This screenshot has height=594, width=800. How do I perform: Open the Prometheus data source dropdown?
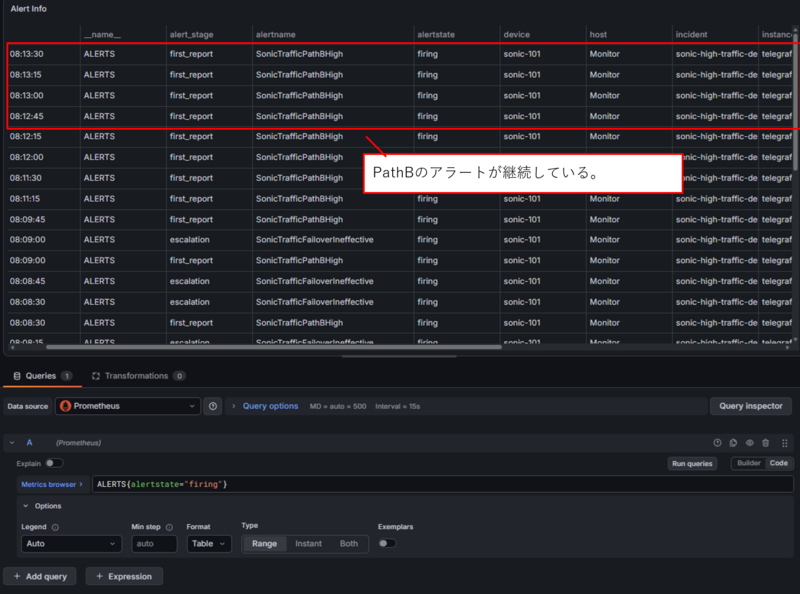(x=128, y=406)
